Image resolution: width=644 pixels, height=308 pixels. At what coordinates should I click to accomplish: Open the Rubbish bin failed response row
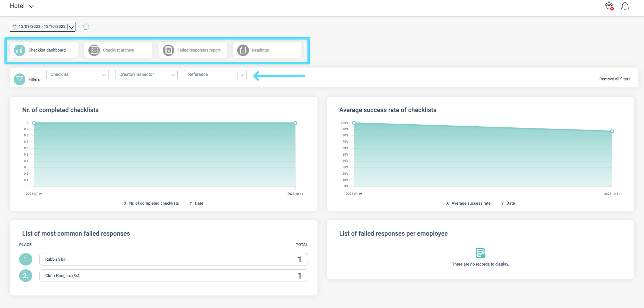(x=174, y=259)
